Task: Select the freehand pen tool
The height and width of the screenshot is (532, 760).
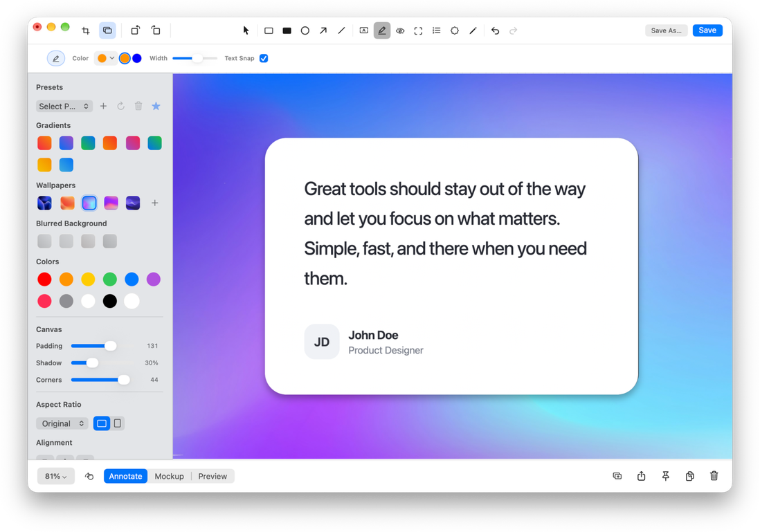Action: tap(473, 30)
